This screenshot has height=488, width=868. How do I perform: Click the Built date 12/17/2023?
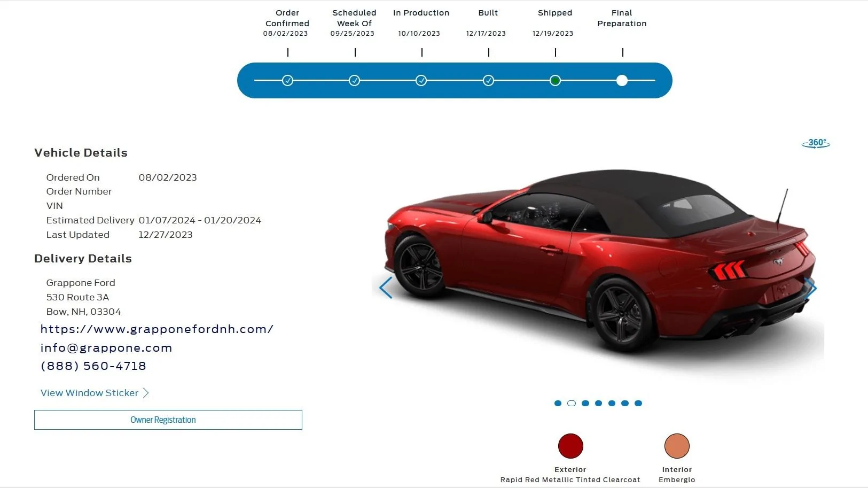(486, 33)
